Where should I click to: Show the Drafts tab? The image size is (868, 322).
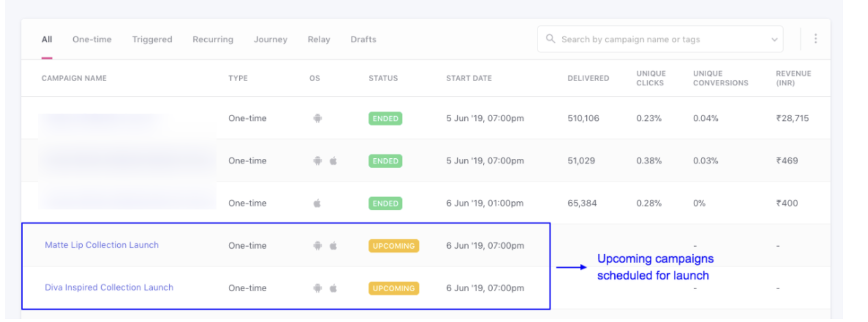(363, 39)
